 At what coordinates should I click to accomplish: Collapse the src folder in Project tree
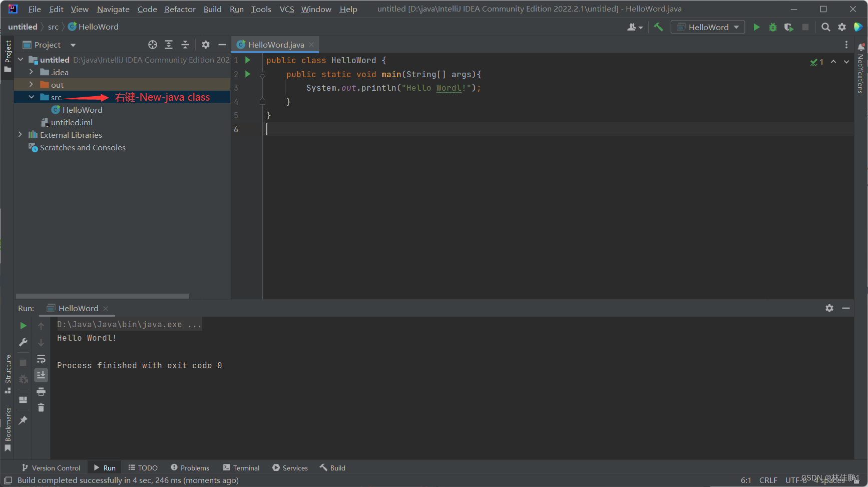point(31,97)
